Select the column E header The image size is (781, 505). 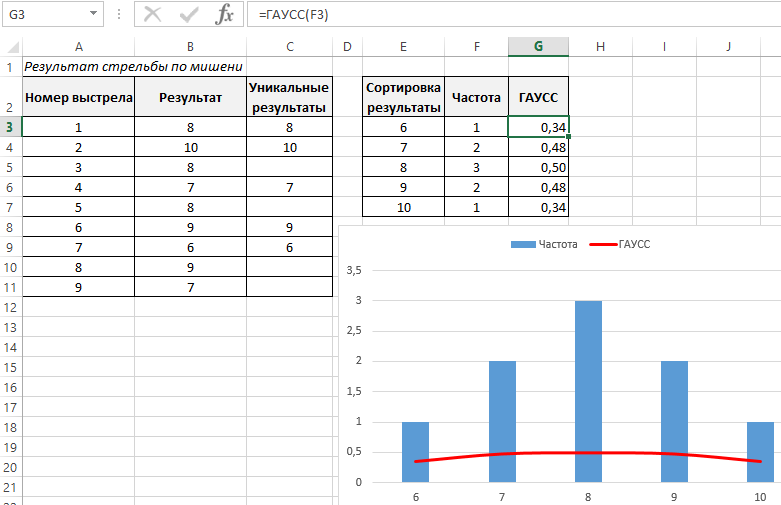tap(403, 47)
